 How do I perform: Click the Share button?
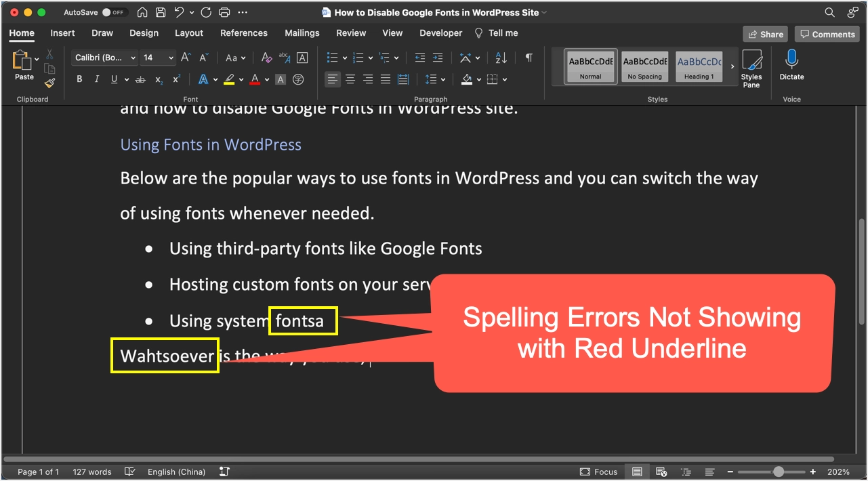[x=765, y=34]
